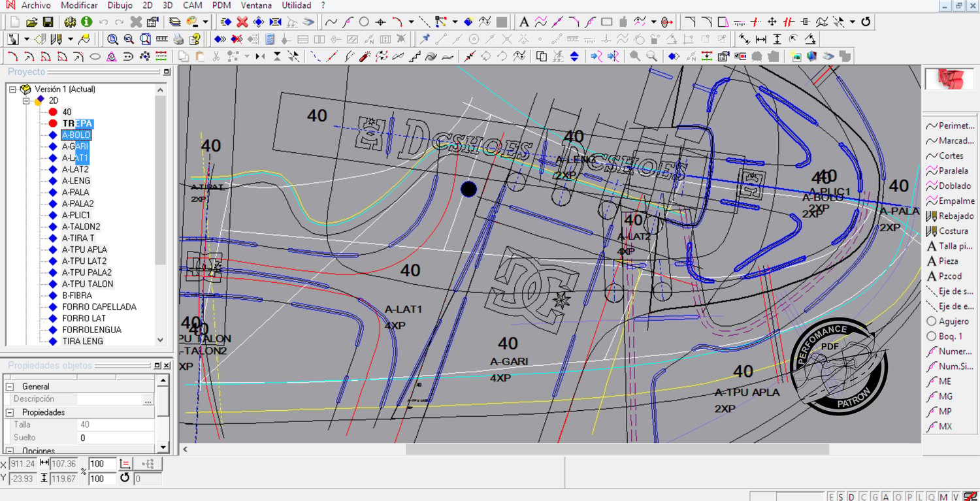Viewport: 980px width, 501px height.
Task: Click the yellow tag label icon
Action: [x=84, y=39]
